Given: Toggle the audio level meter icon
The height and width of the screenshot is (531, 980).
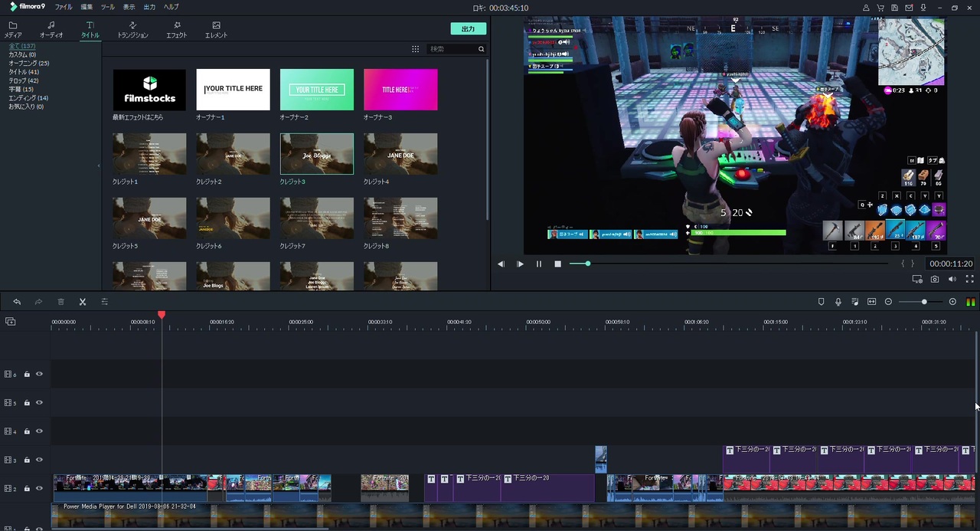Looking at the screenshot, I should click(x=971, y=302).
